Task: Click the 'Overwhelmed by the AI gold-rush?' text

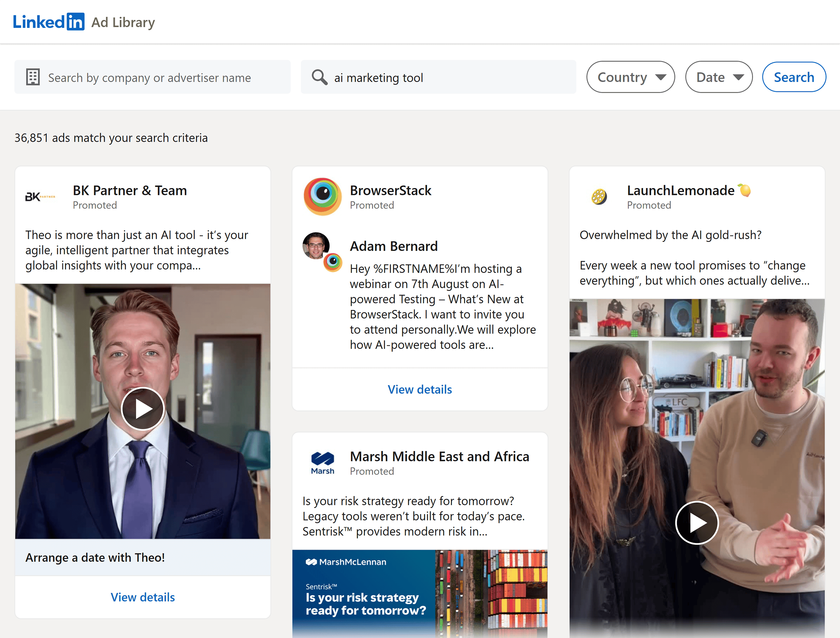Action: [x=671, y=235]
